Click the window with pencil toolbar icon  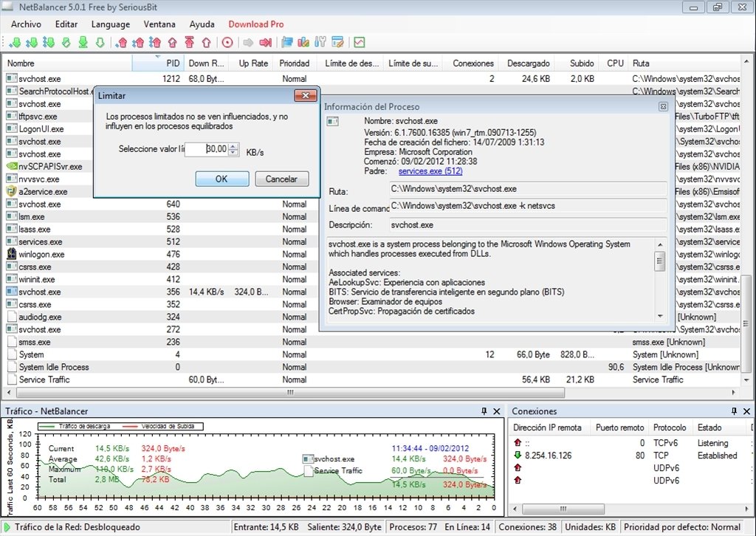point(338,42)
